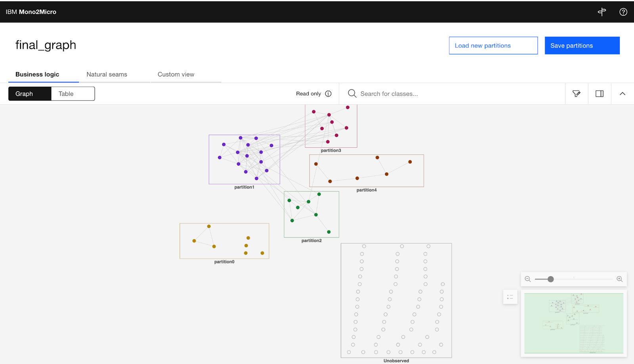Click the zoom in magnifier icon
The image size is (634, 364).
[619, 279]
